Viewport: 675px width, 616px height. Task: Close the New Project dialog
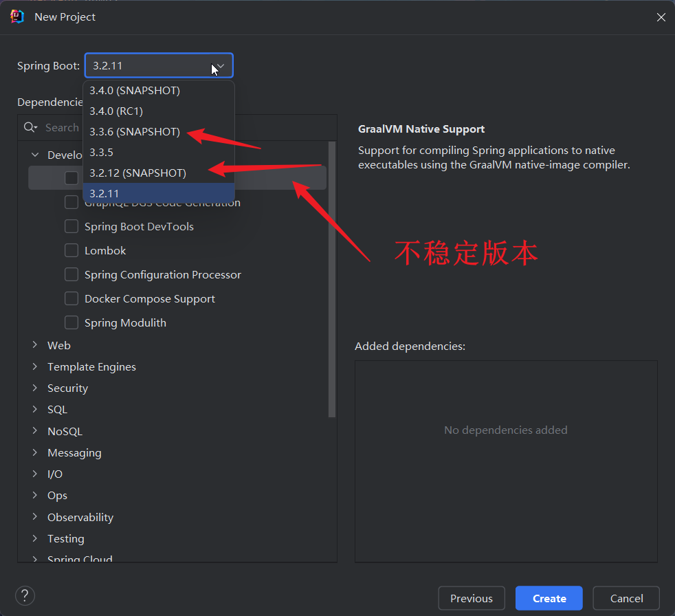coord(661,17)
